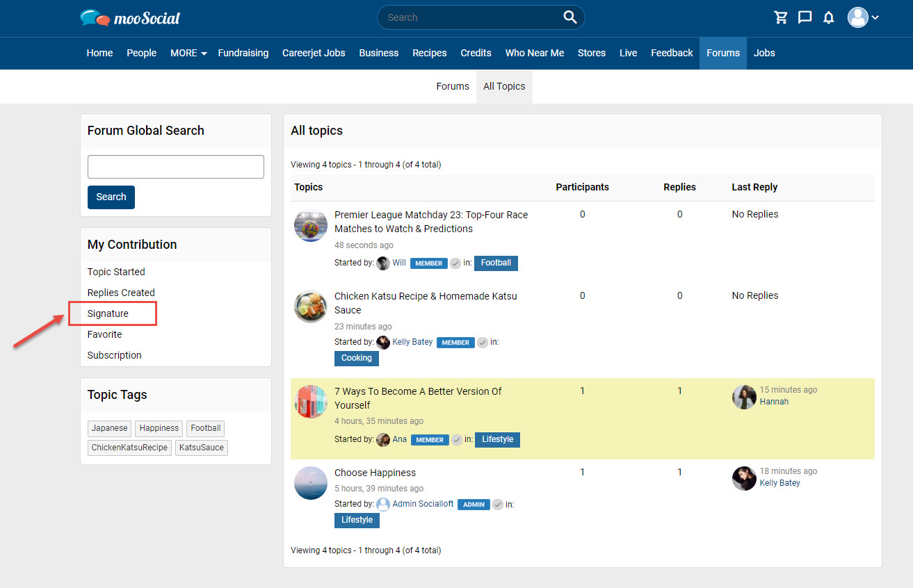Open the Live section
Screen dimensions: 913x588
(x=628, y=53)
